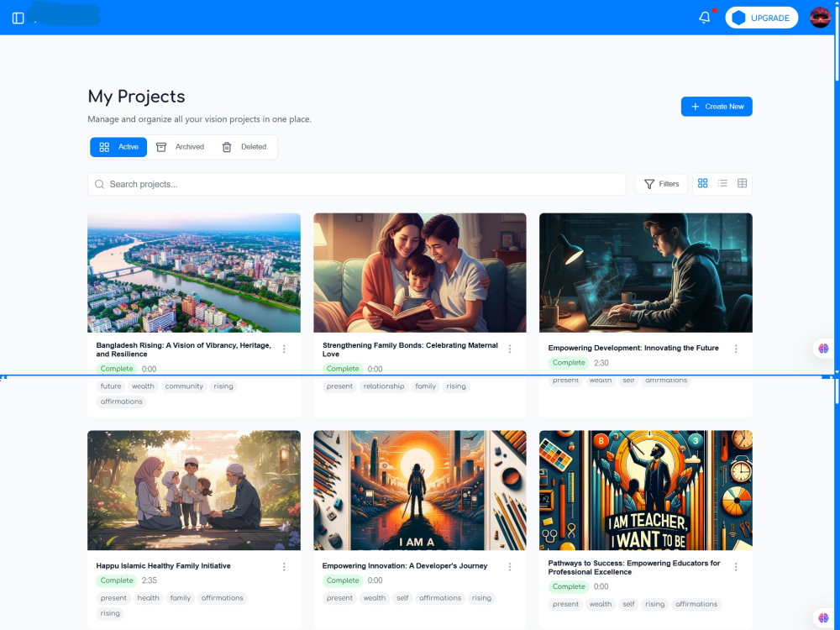Viewport: 840px width, 630px height.
Task: Click the magnifier icon in search bar
Action: pyautogui.click(x=99, y=184)
